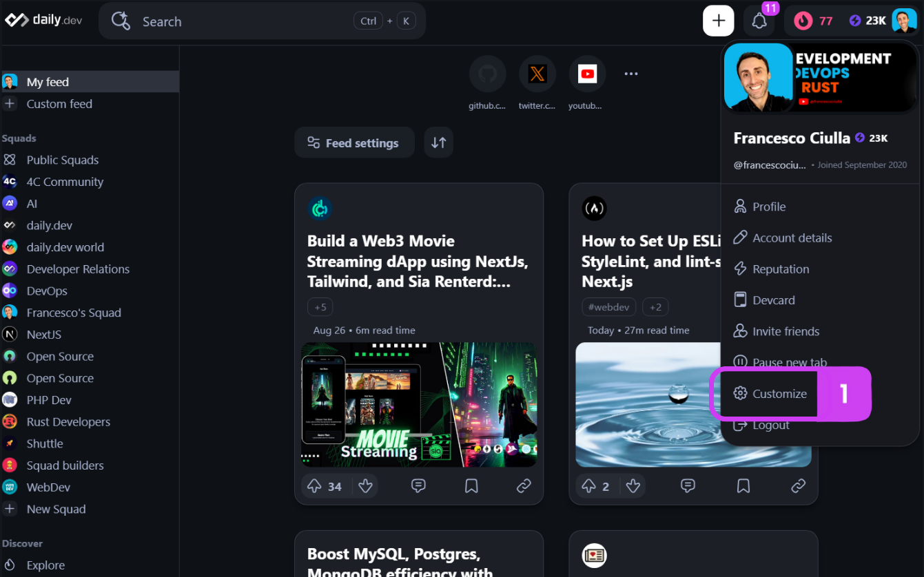Viewport: 924px width, 577px height.
Task: Select My feed in sidebar
Action: click(90, 82)
